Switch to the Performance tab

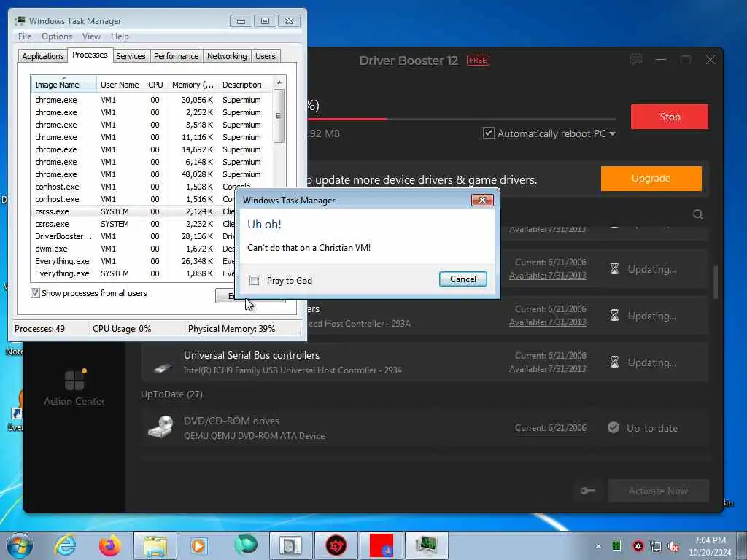(x=176, y=56)
